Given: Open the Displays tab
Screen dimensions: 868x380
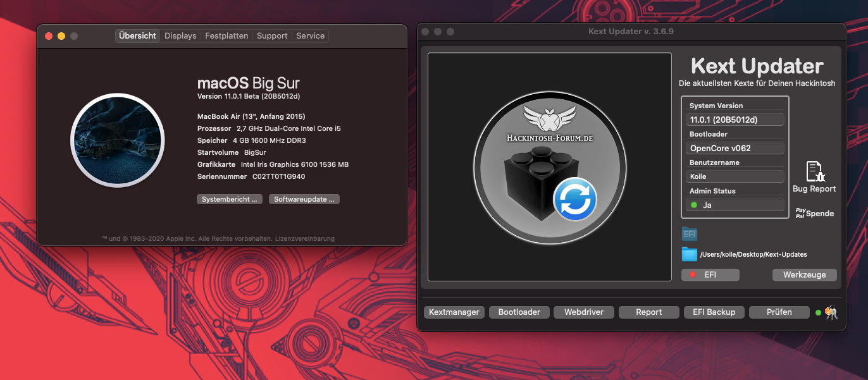Looking at the screenshot, I should 180,36.
